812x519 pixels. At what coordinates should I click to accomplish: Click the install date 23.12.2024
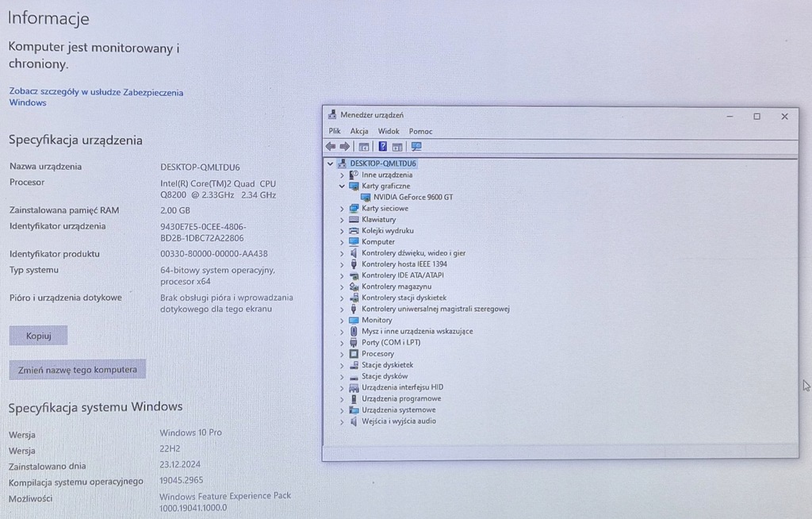(x=180, y=464)
